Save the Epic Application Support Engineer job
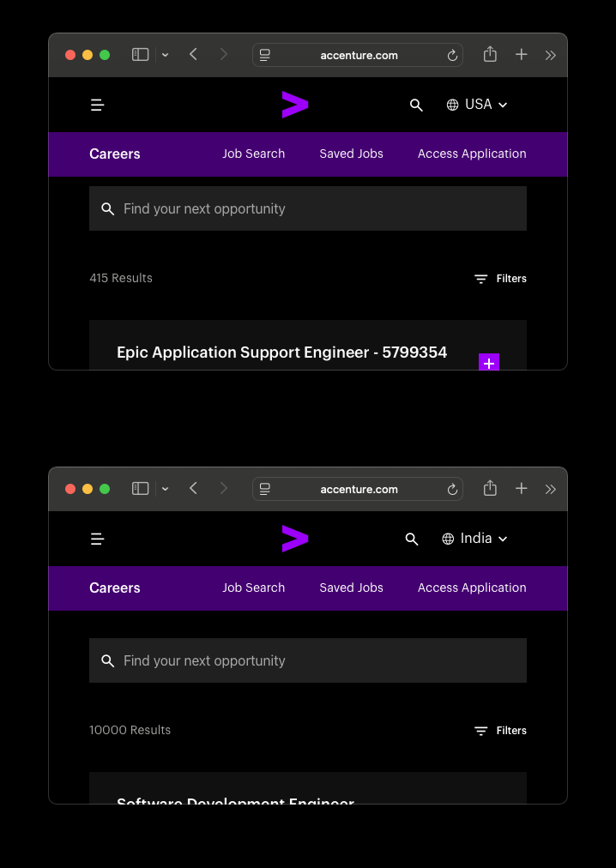The image size is (616, 868). [489, 362]
